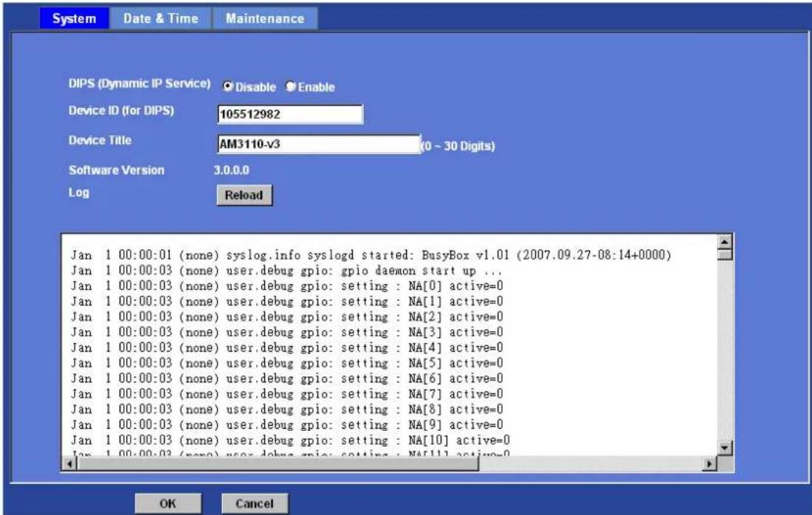This screenshot has height=515, width=812.
Task: Click the Device Title input field
Action: coord(318,144)
